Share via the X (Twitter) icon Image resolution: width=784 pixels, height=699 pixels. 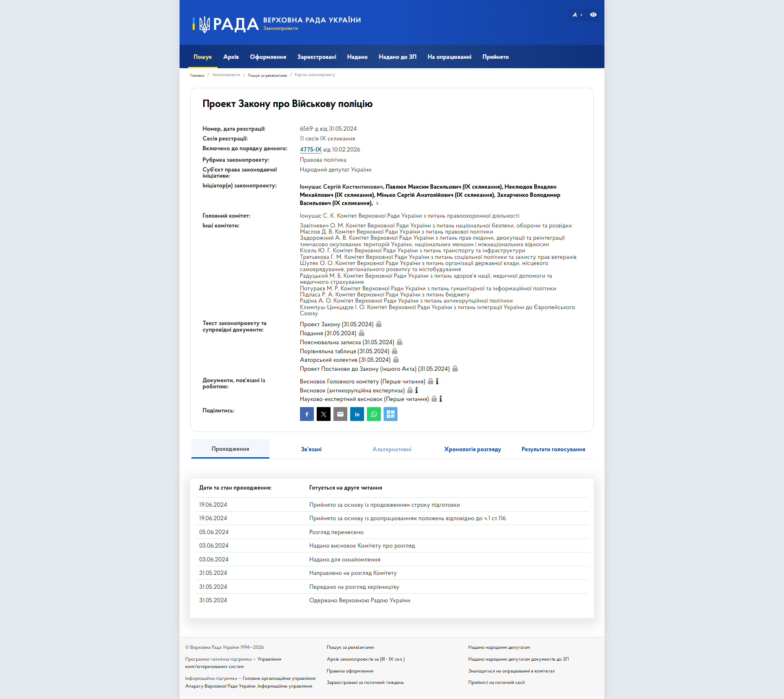point(324,414)
